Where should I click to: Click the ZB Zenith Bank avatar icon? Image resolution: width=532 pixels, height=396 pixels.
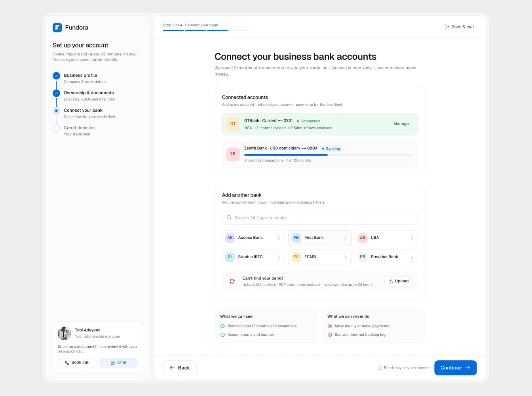233,154
